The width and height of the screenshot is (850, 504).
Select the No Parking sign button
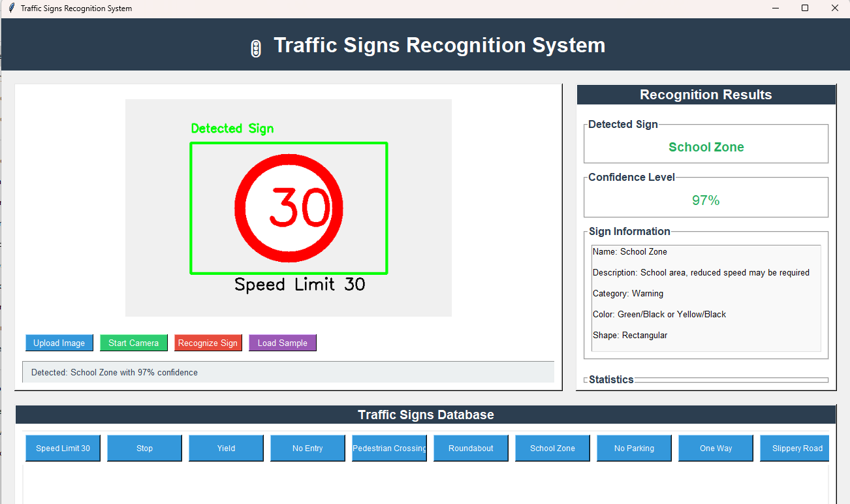[634, 448]
